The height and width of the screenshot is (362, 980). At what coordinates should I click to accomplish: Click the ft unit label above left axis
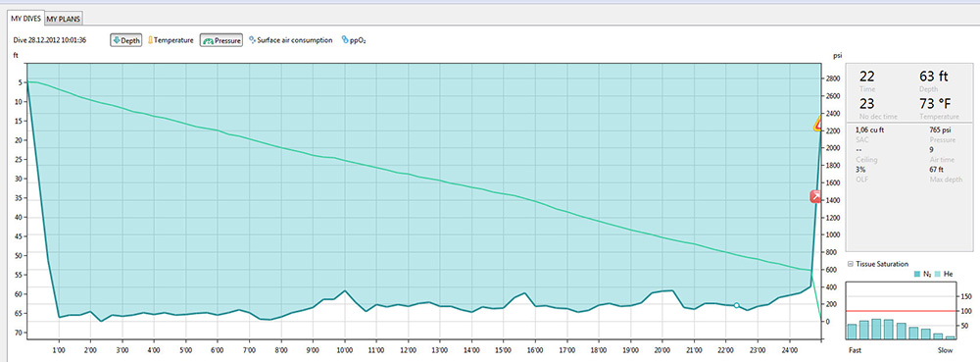(x=16, y=56)
